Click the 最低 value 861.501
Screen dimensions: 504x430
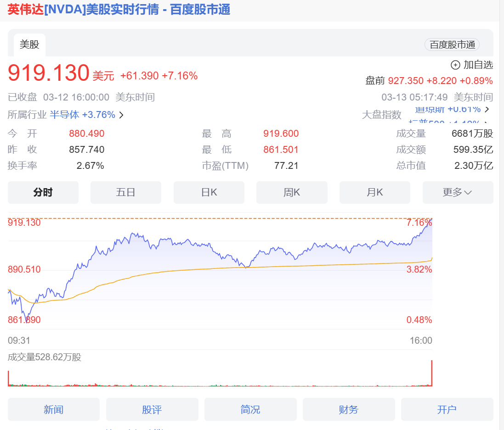pos(281,150)
